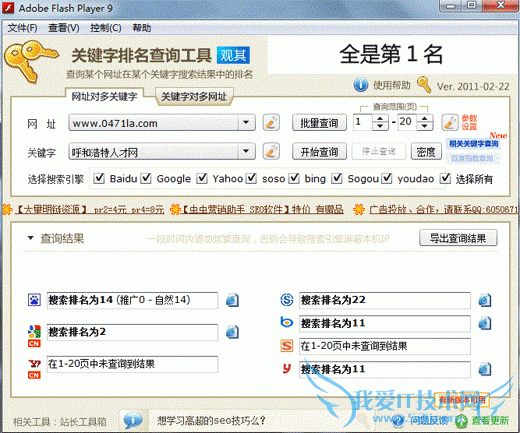
Task: Open the 广告投放、合作 contact link
Action: 443,209
